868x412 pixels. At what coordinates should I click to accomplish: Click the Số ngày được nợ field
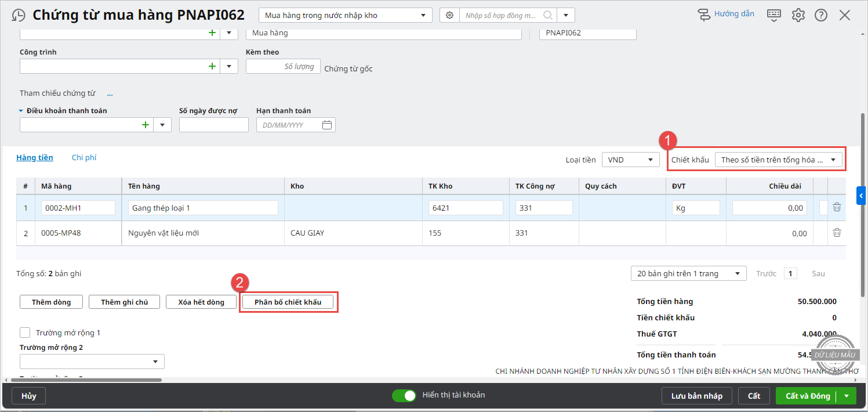click(x=213, y=125)
